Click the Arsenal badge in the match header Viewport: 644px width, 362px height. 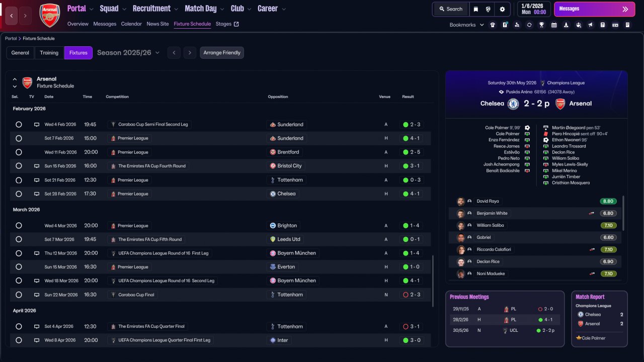(560, 104)
